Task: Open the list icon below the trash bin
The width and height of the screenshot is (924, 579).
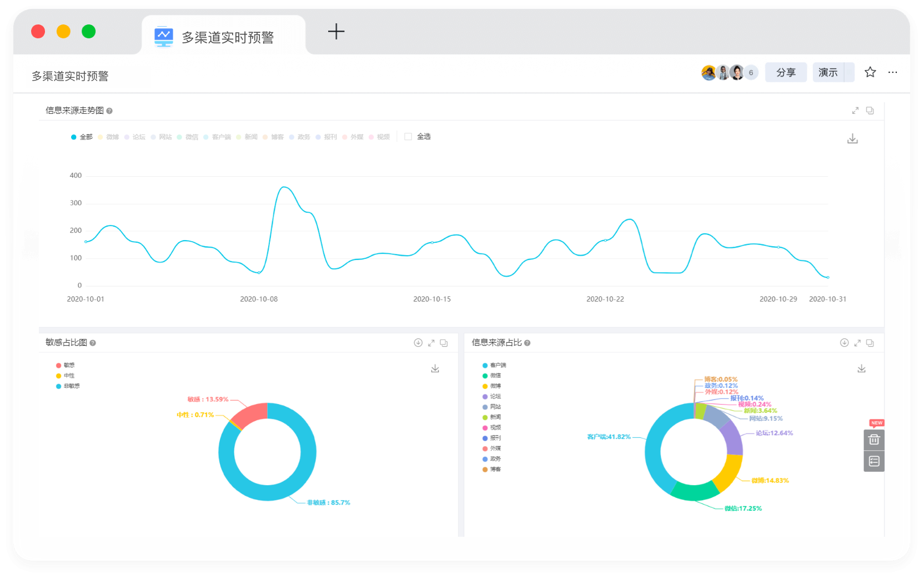Action: (874, 461)
